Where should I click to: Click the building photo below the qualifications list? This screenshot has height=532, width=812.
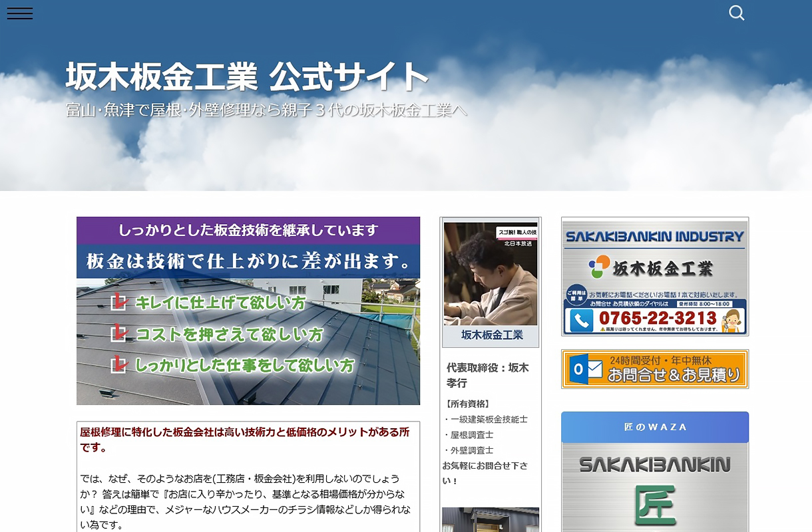pyautogui.click(x=491, y=520)
